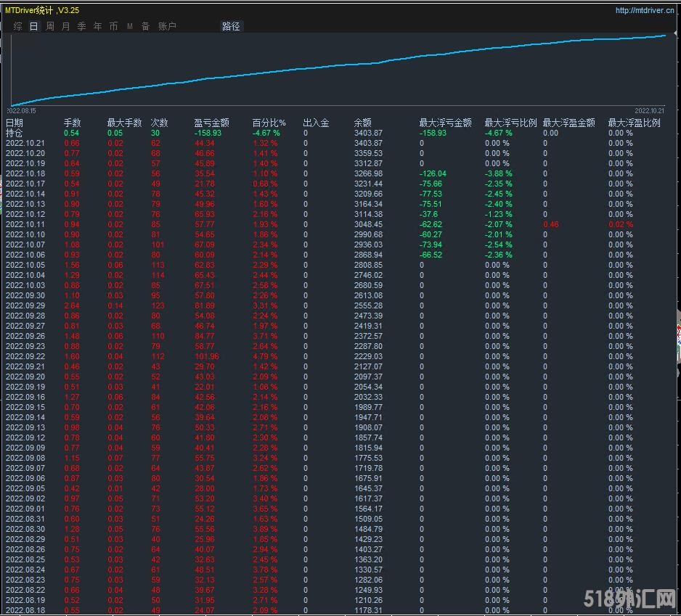Viewport: 681px width, 616px height.
Task: Click the 2022.10.21 chart end date
Action: (x=649, y=111)
